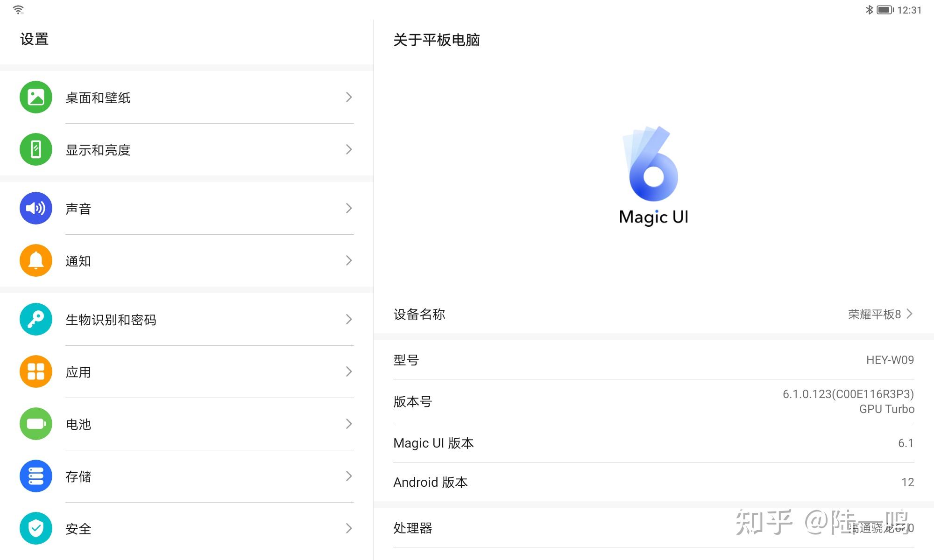Open 声音 settings entry
This screenshot has width=934, height=560.
pyautogui.click(x=187, y=208)
